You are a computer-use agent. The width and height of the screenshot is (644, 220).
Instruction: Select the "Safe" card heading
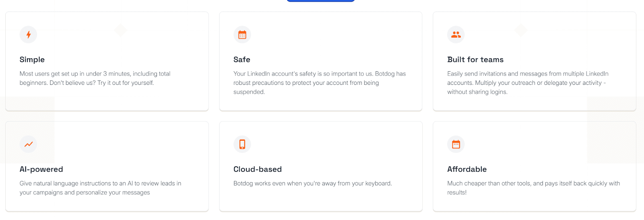tap(242, 60)
